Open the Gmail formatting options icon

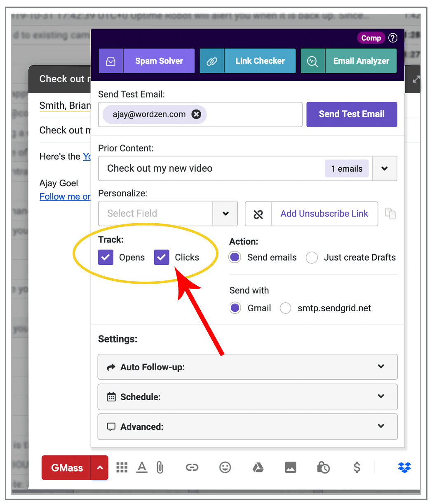pyautogui.click(x=142, y=467)
